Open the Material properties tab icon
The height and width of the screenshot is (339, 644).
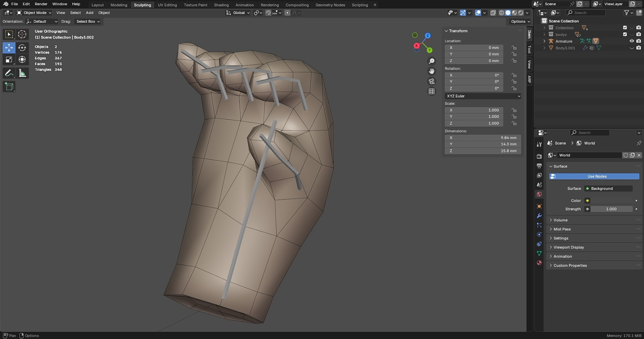pyautogui.click(x=539, y=263)
